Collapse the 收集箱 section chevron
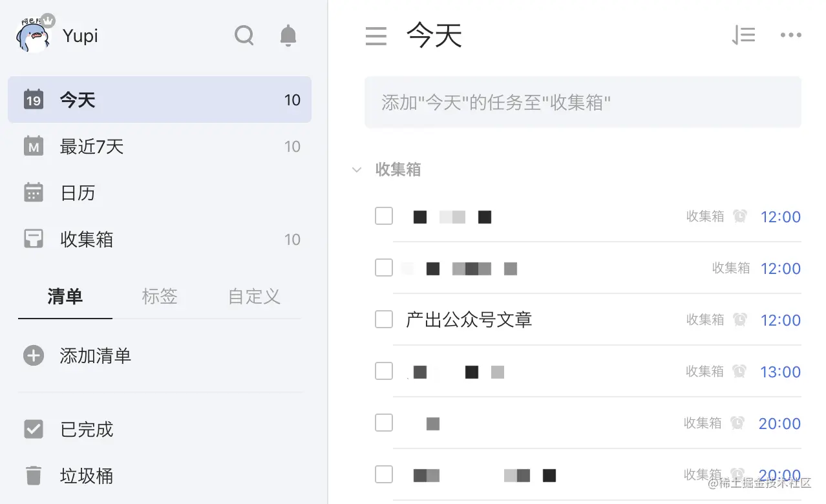Viewport: 826px width, 504px height. (x=356, y=170)
